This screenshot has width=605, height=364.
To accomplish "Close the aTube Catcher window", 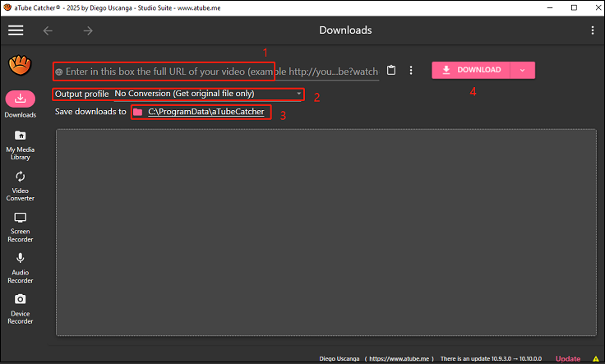I will [x=598, y=7].
